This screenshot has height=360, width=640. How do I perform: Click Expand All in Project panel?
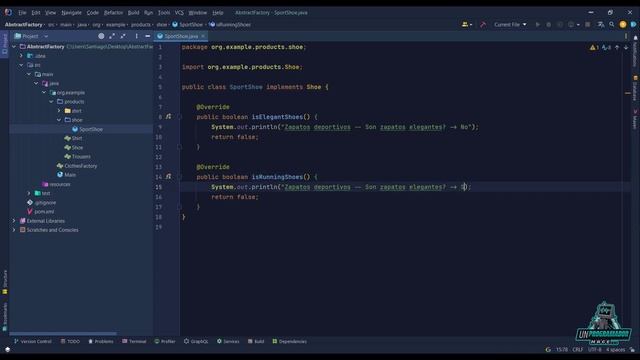click(112, 36)
